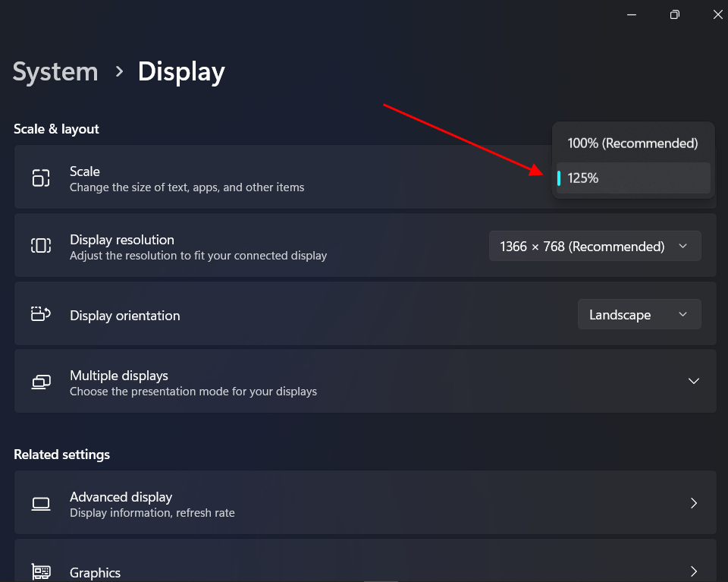Screen dimensions: 728x582
Task: Choose Landscape in the orientation dropdown
Action: click(x=639, y=313)
